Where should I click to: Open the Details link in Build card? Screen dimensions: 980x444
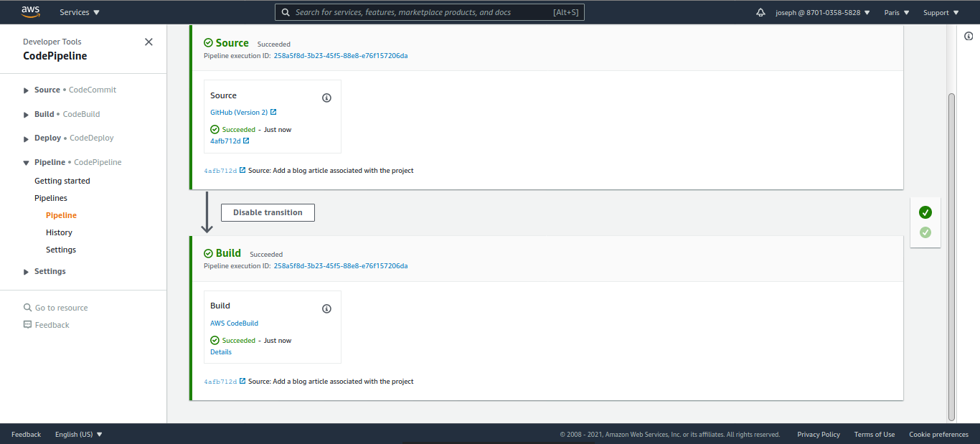[x=221, y=352]
